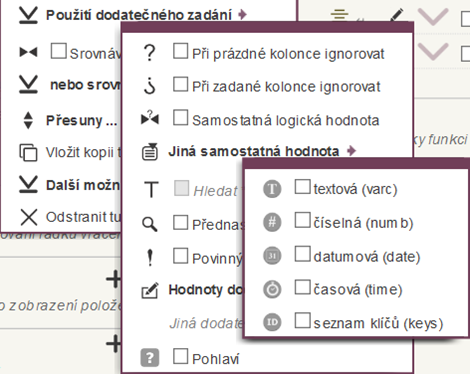Click the calendar date type icon
The image size is (470, 374).
coord(272,256)
